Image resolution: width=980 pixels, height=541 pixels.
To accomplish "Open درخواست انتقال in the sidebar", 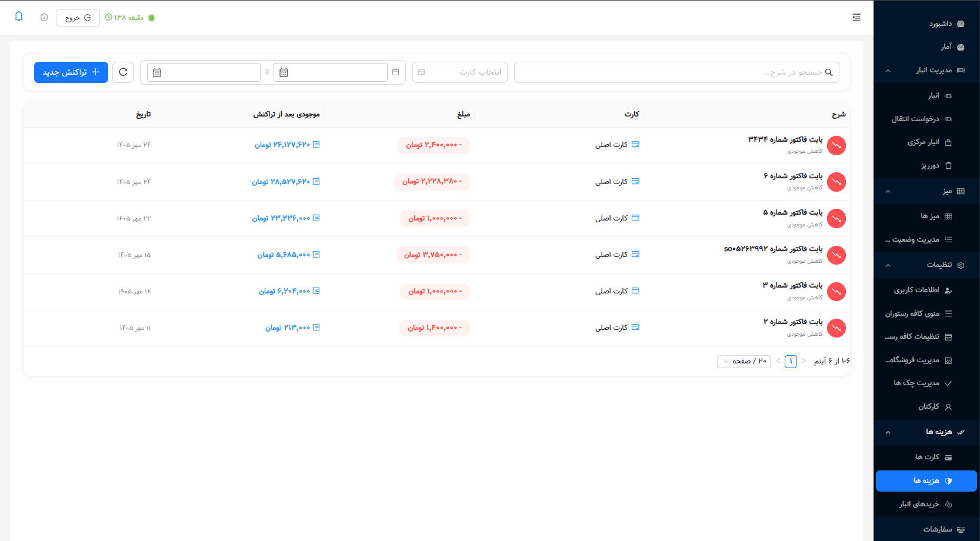I will pyautogui.click(x=926, y=119).
